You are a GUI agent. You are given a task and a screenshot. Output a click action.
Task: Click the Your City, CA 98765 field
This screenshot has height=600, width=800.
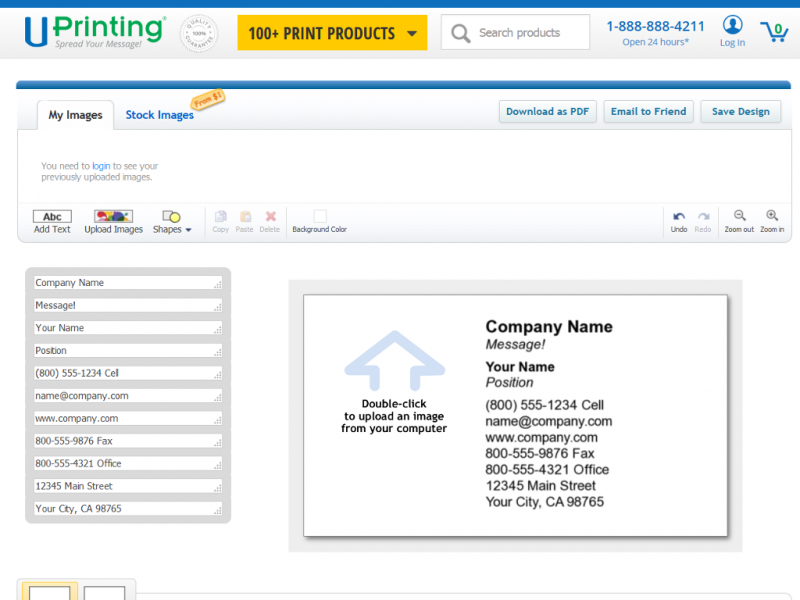[128, 509]
